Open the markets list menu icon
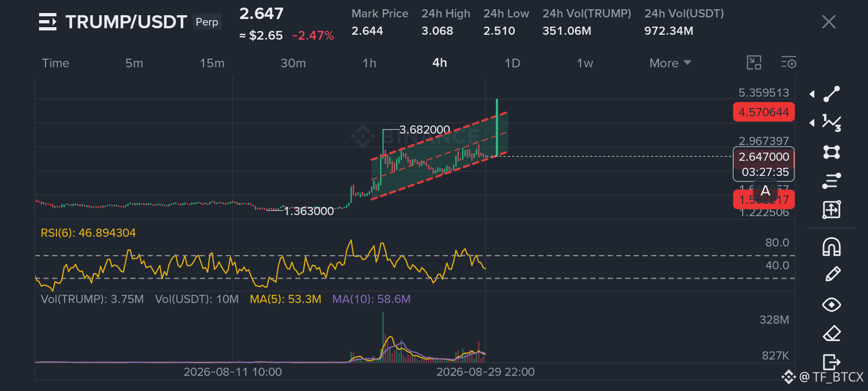868x391 pixels. (x=48, y=22)
